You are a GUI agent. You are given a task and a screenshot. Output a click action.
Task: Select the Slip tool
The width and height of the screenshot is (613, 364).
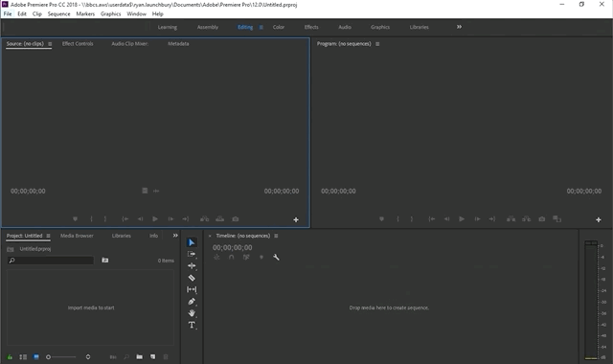tap(192, 289)
